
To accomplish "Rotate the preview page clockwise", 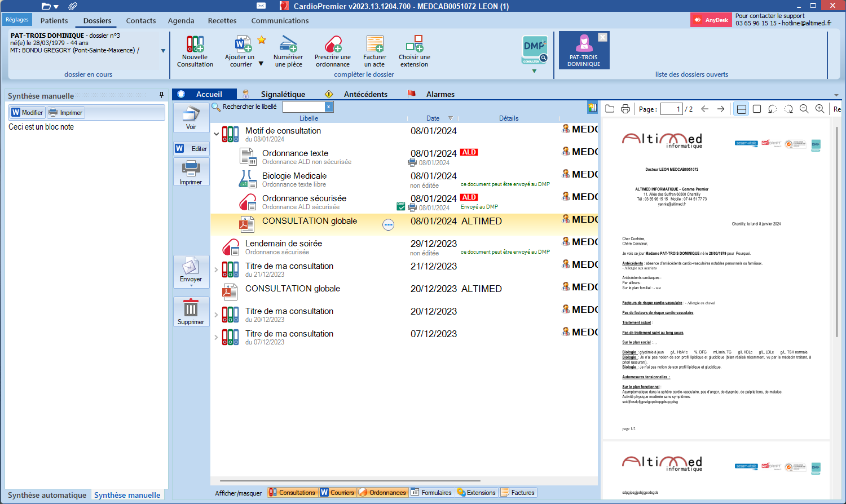I will click(x=788, y=109).
